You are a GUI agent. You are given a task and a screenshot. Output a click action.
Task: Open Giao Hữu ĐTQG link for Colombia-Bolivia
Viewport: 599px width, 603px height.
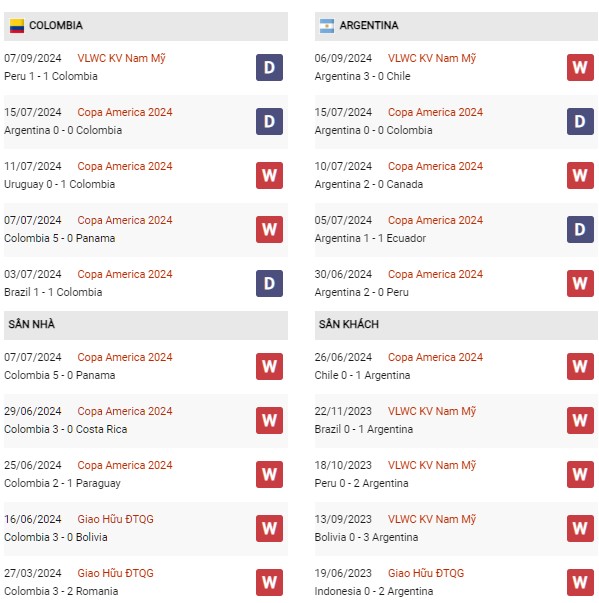115,519
